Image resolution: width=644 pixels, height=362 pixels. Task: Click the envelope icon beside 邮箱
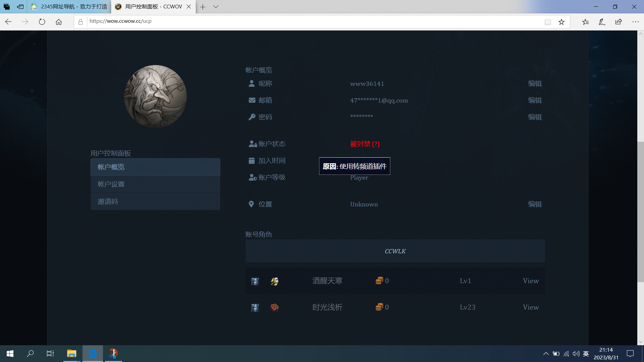(251, 100)
